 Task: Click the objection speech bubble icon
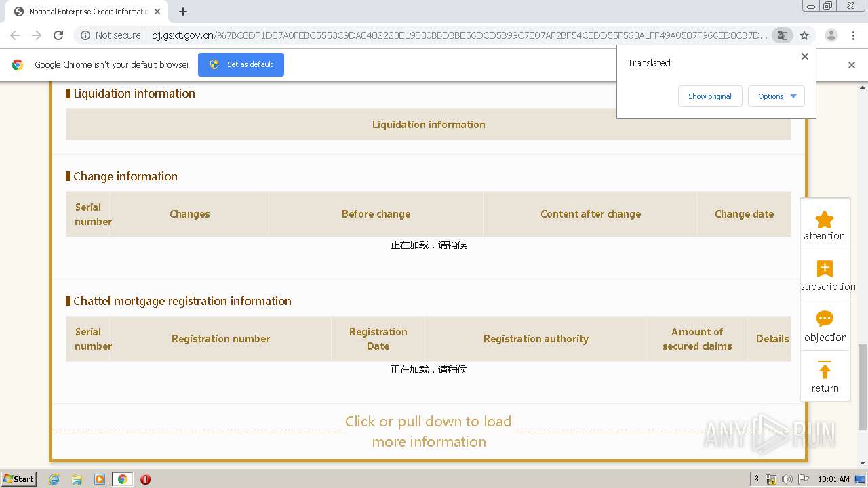[825, 319]
